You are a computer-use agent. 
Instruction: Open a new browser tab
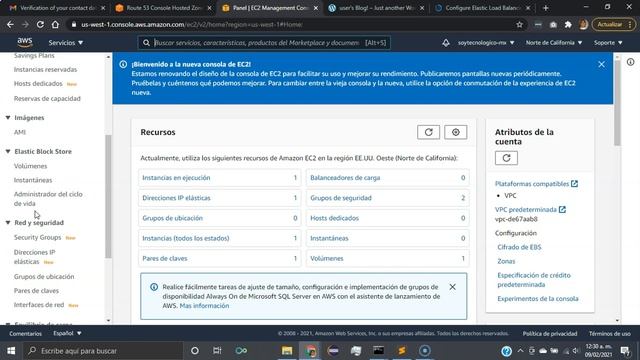[545, 8]
